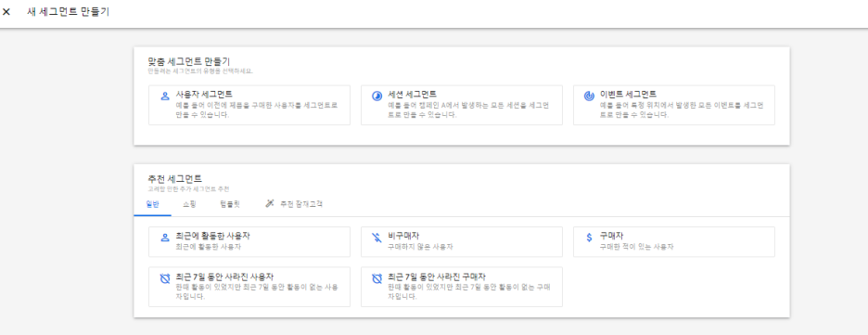Image resolution: width=868 pixels, height=335 pixels.
Task: Click the 새 세그먼트 만들기 title
Action: tap(69, 12)
